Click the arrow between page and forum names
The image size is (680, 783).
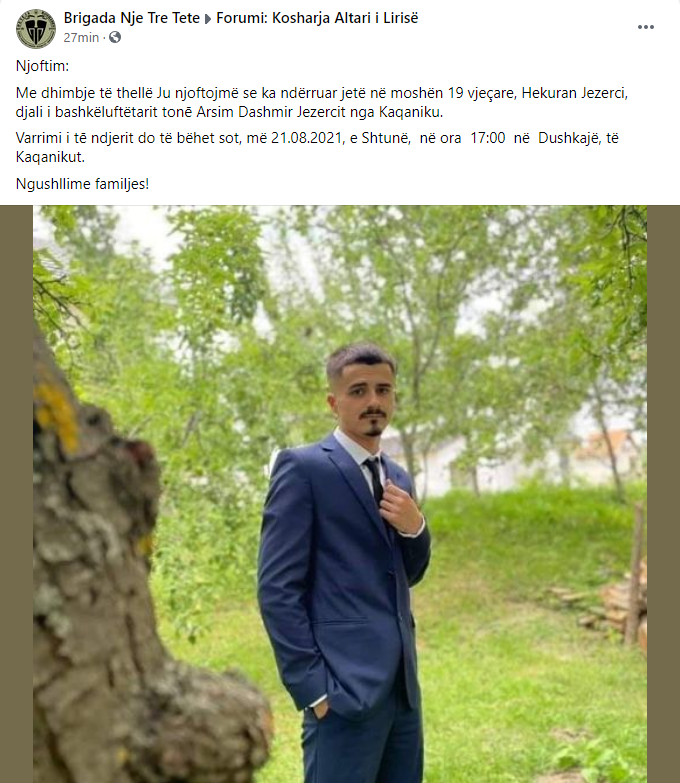point(208,19)
